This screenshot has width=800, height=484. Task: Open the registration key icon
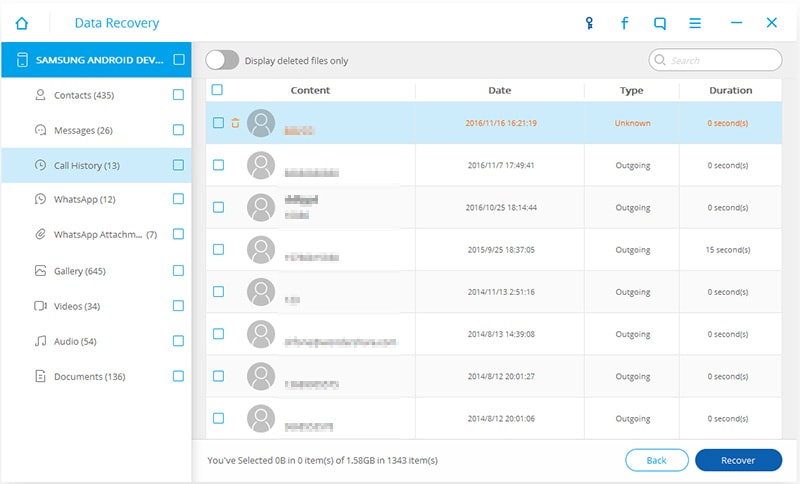[x=589, y=23]
